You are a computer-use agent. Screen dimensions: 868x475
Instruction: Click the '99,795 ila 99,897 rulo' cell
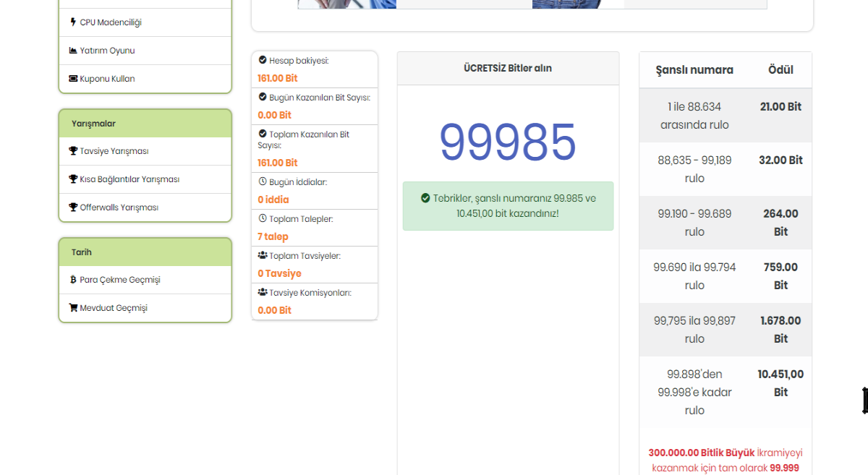[694, 330]
